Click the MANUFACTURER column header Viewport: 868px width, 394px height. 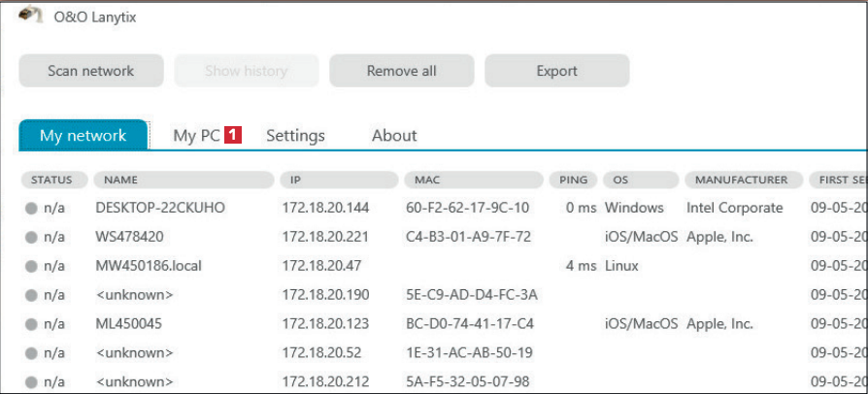coord(743,180)
